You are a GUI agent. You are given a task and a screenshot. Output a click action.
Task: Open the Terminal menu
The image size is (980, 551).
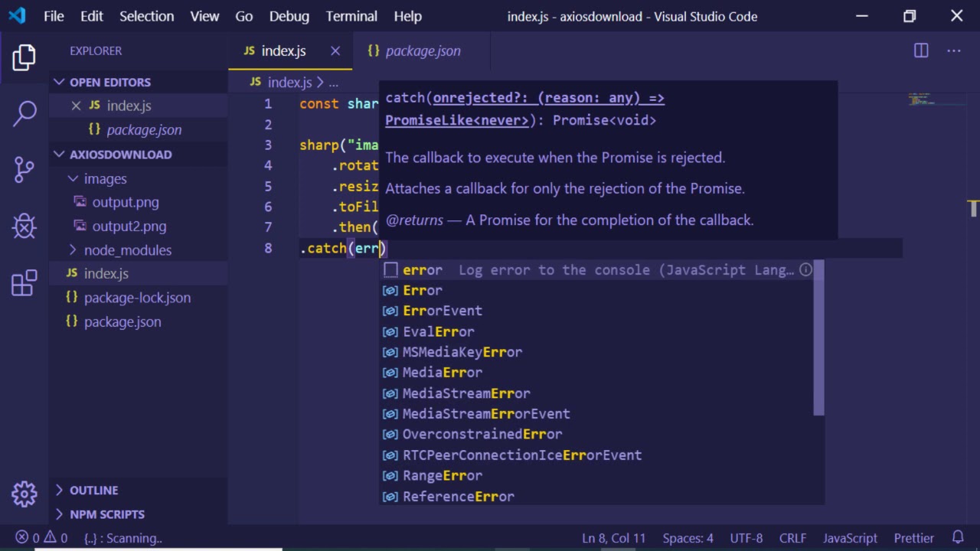point(351,16)
